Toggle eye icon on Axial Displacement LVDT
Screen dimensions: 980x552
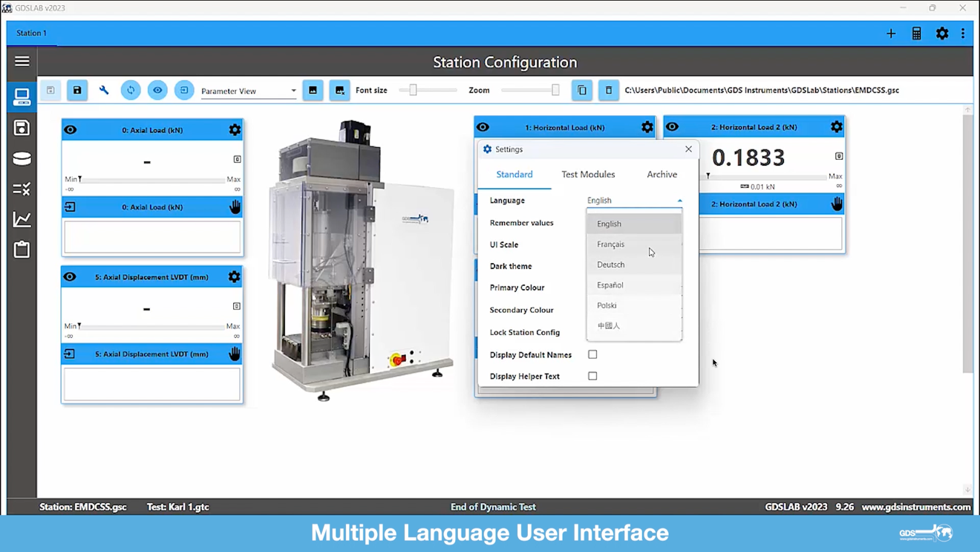point(70,277)
